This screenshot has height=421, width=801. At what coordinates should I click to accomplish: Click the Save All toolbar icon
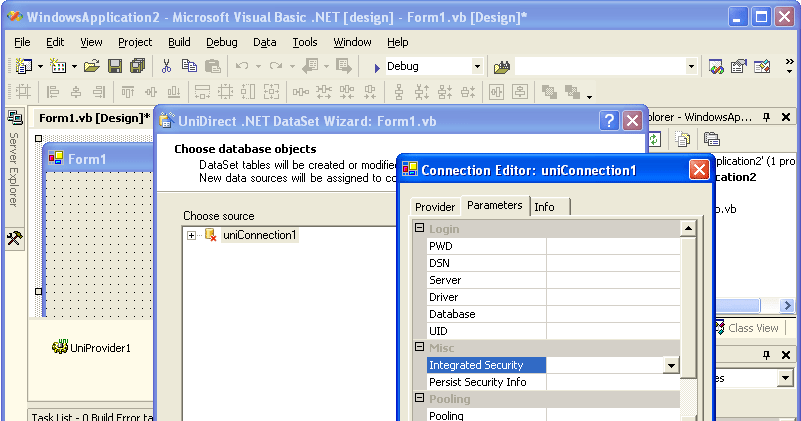click(137, 66)
